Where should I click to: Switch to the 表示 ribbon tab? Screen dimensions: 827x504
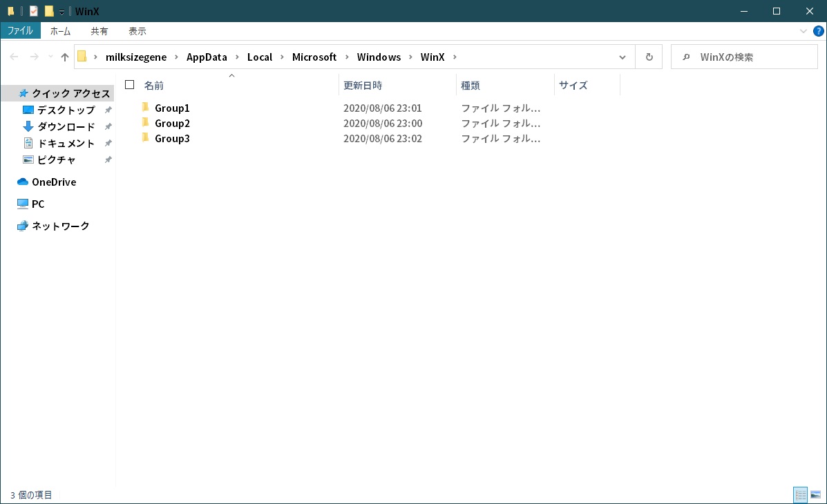[137, 31]
